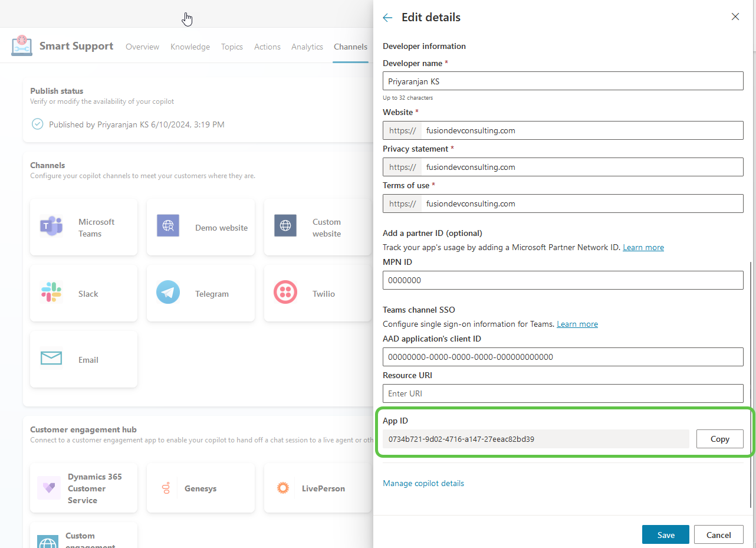Click the Microsoft Teams channel icon
Screen dimensions: 756x548
[51, 227]
